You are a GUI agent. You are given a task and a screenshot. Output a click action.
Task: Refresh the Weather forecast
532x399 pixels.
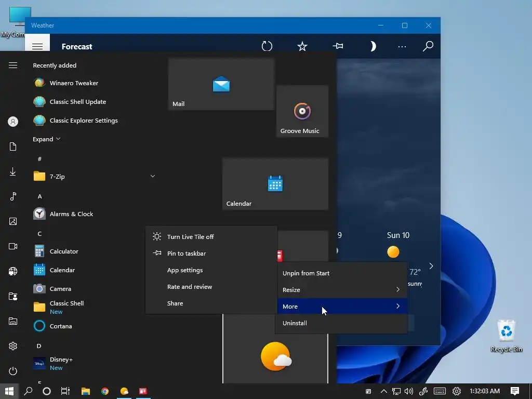tap(267, 46)
